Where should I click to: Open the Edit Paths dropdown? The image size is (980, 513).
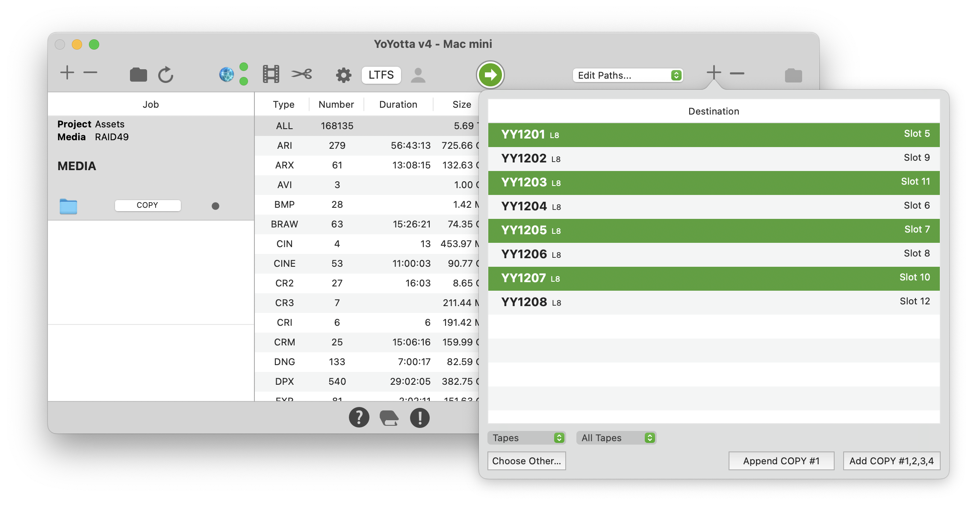pos(628,75)
